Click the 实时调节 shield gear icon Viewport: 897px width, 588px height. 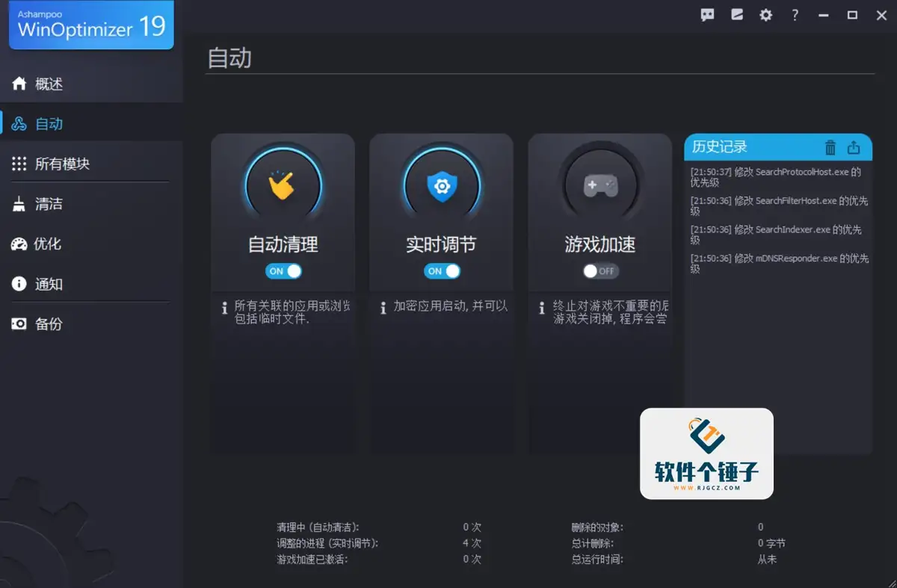(441, 186)
